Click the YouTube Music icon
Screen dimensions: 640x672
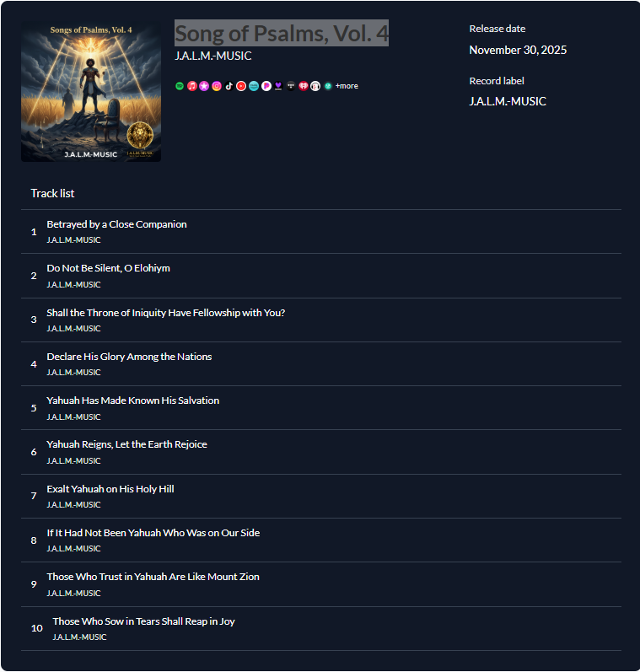coord(241,86)
